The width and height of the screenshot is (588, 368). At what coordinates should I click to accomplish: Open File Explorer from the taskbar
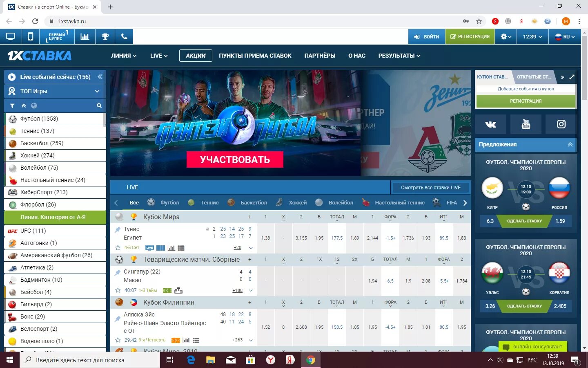(210, 360)
